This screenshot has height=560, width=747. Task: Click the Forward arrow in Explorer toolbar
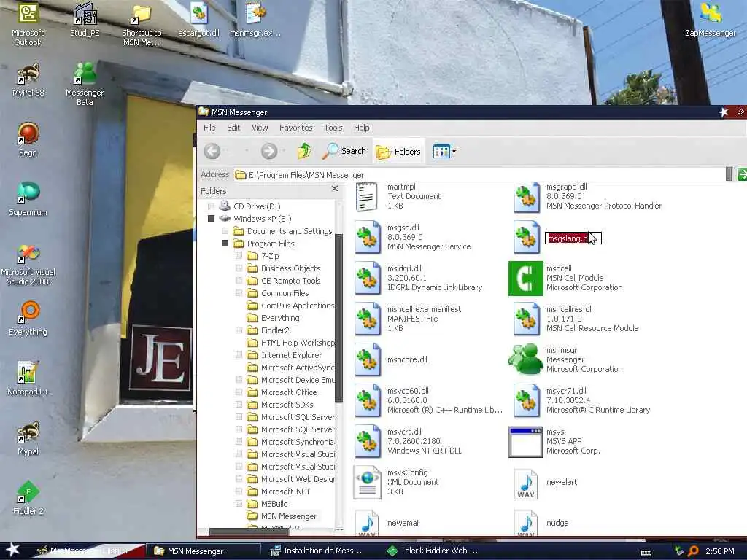click(x=269, y=152)
